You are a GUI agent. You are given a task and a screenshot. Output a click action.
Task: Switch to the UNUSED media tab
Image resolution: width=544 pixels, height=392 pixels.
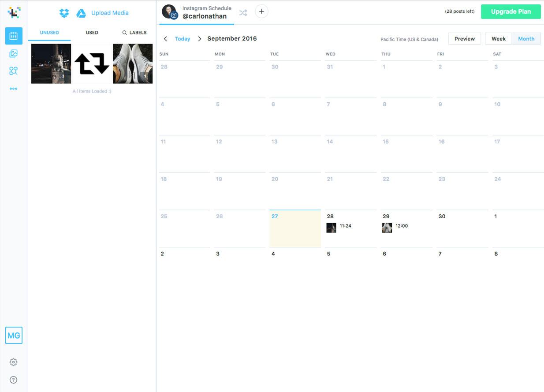click(49, 33)
